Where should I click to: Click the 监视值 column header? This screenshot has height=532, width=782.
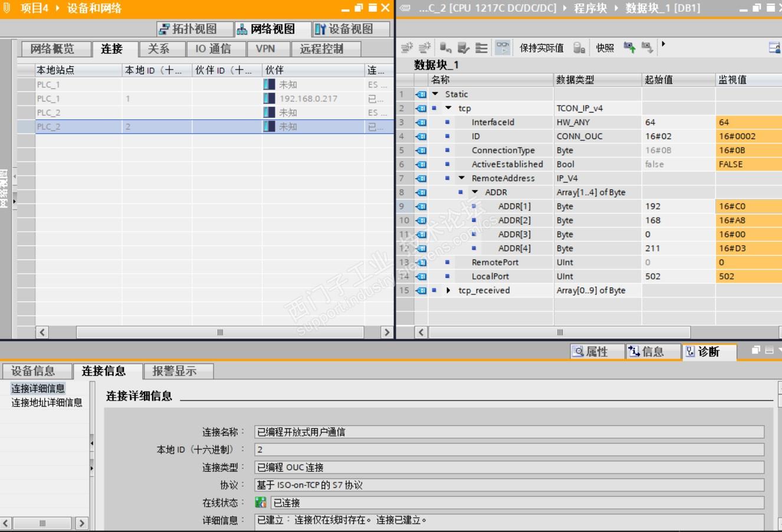tap(749, 80)
